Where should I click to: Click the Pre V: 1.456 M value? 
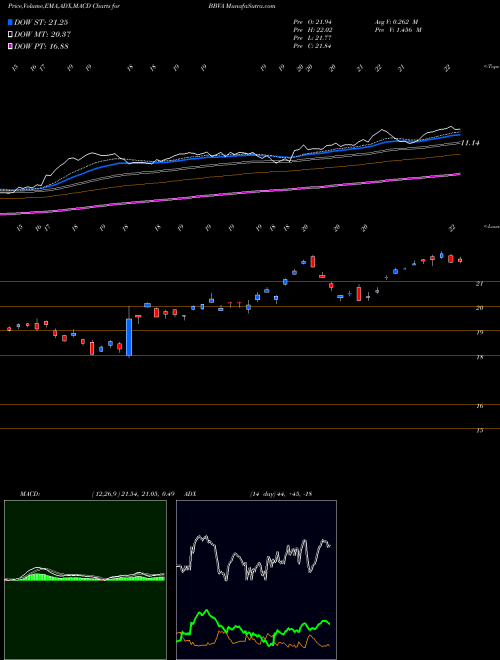(398, 30)
